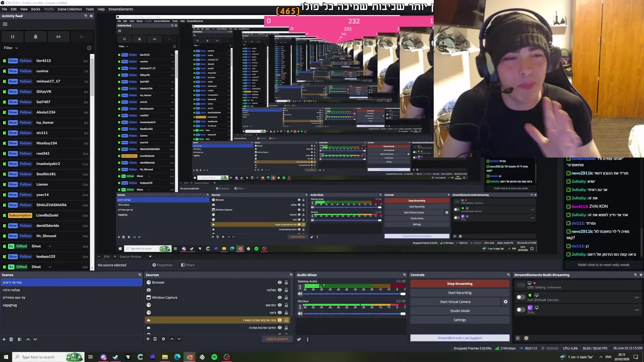Image resolution: width=644 pixels, height=362 pixels.
Task: Click ADD ELEMENT in Sources panel
Action: 277,339
